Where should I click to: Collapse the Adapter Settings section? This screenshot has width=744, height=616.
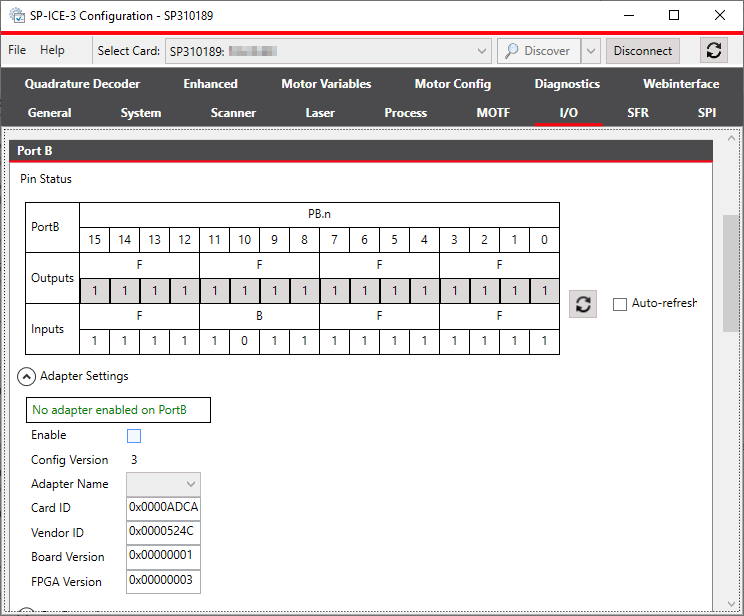(27, 377)
